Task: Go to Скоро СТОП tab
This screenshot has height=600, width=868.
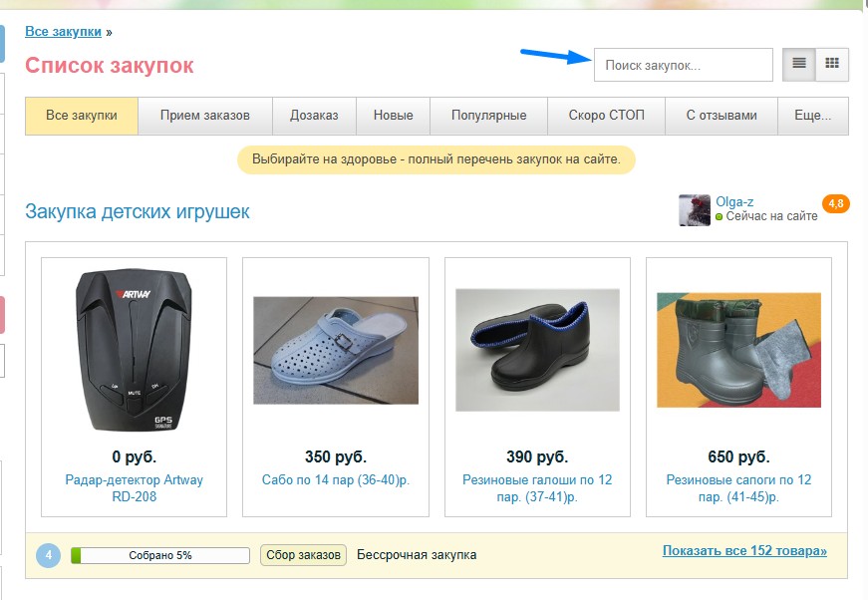Action: pos(606,116)
